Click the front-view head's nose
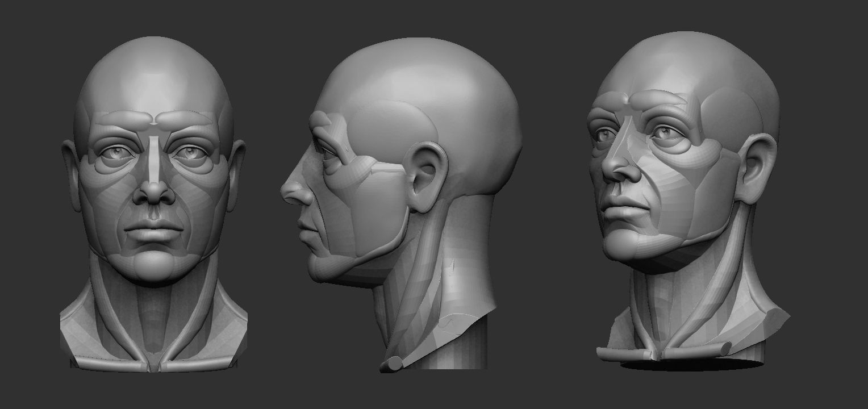 point(154,190)
